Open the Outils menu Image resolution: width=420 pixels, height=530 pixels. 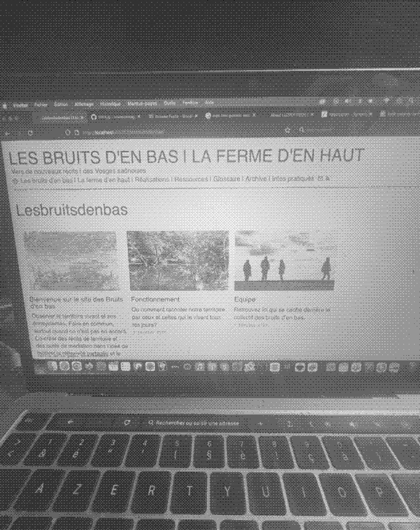pyautogui.click(x=170, y=103)
